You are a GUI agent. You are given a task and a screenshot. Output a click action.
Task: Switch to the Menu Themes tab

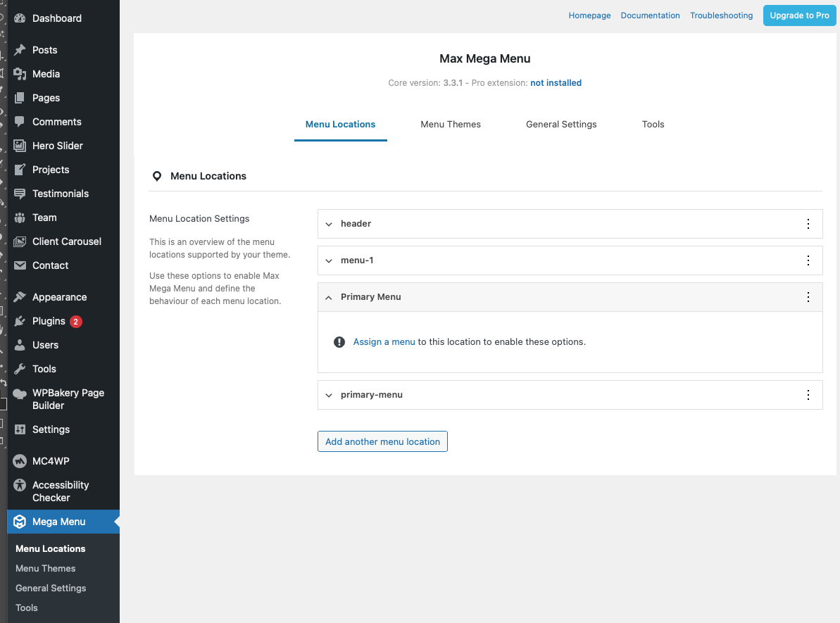point(451,125)
